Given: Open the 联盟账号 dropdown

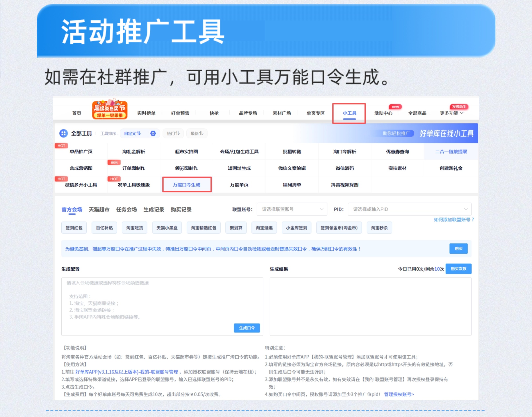Looking at the screenshot, I should click(292, 209).
